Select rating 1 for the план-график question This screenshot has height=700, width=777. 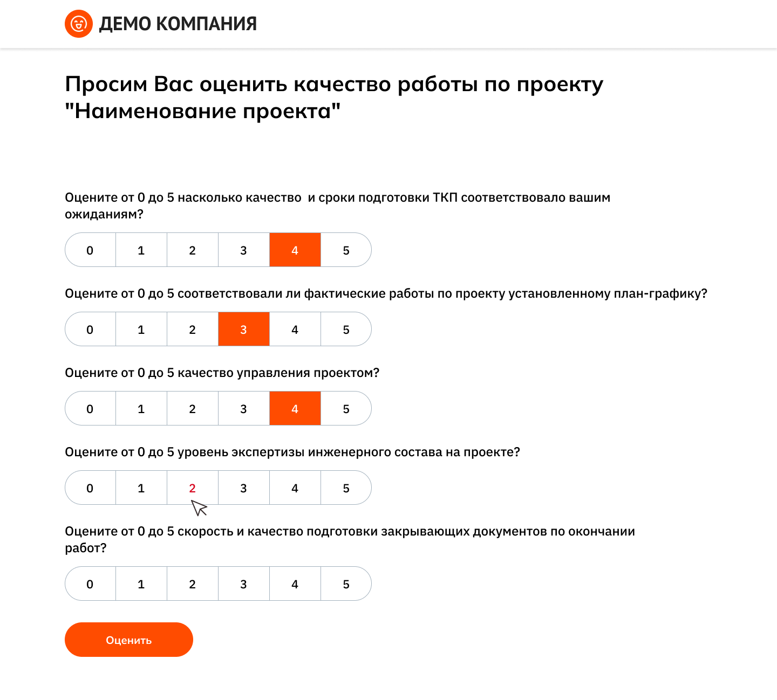[x=141, y=329]
